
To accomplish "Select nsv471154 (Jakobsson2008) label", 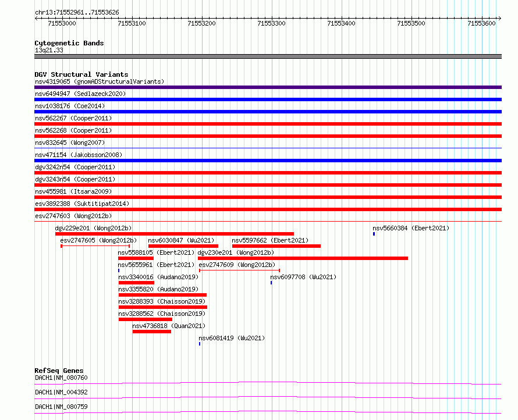I will pyautogui.click(x=79, y=155).
